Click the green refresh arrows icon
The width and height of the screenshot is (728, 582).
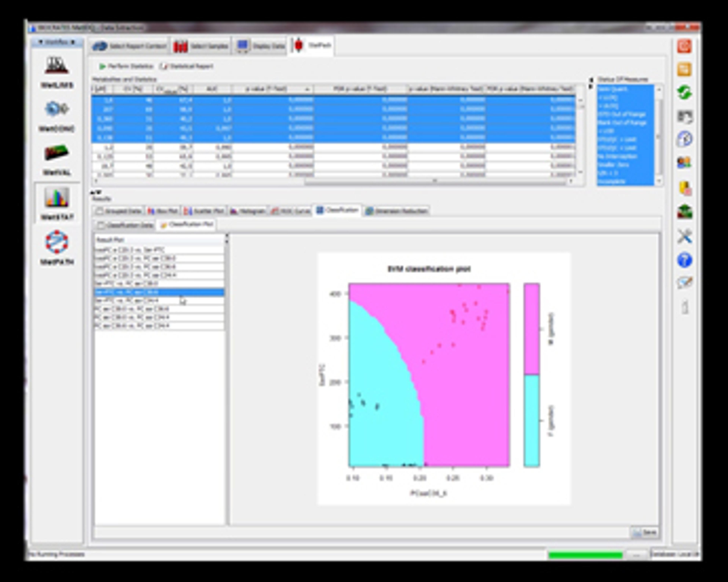pos(684,92)
